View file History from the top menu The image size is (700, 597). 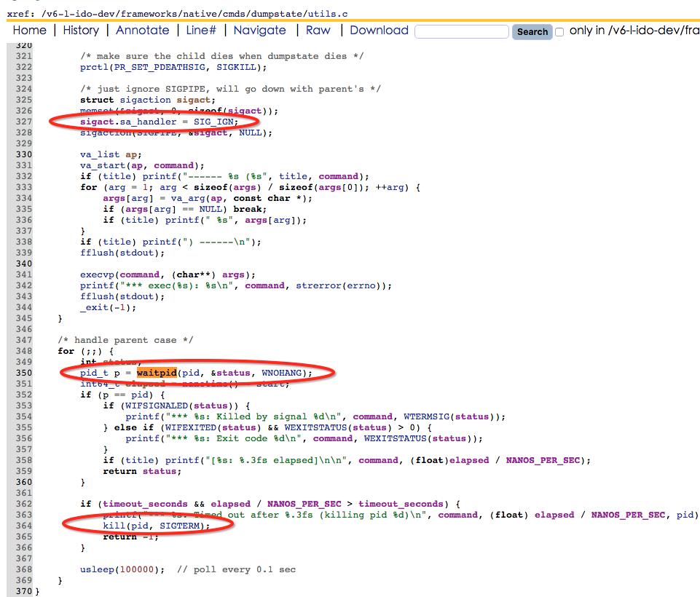(x=80, y=30)
